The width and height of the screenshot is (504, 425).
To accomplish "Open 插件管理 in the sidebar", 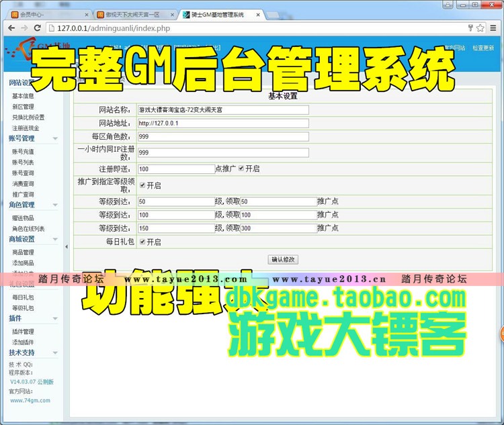I will [x=23, y=332].
